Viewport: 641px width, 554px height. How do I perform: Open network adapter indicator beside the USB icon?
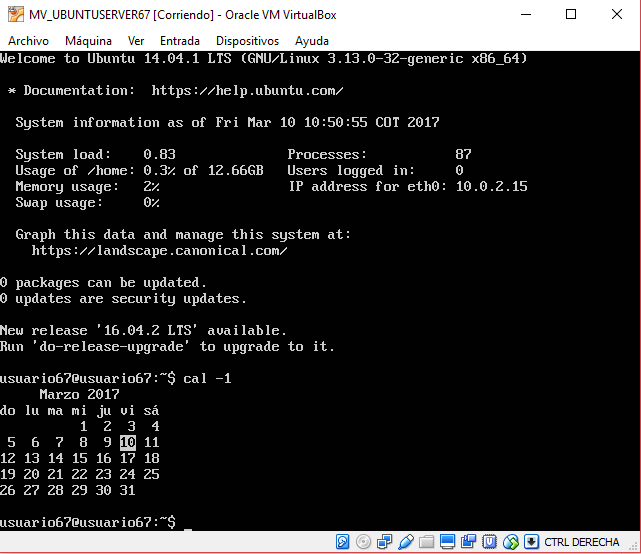(x=384, y=542)
